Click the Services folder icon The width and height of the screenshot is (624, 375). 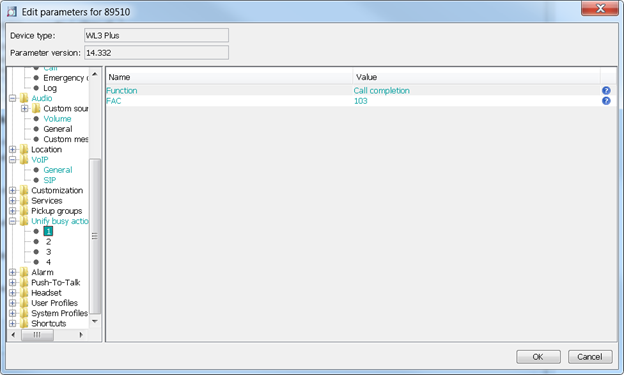point(24,201)
